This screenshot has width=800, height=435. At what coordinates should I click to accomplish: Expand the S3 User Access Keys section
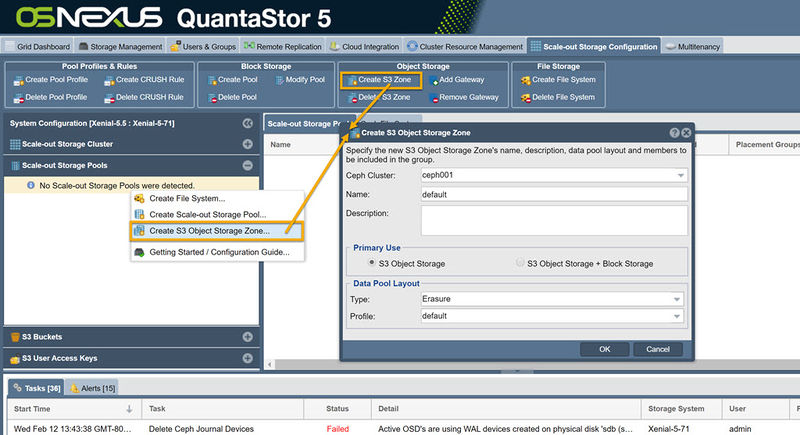[247, 358]
